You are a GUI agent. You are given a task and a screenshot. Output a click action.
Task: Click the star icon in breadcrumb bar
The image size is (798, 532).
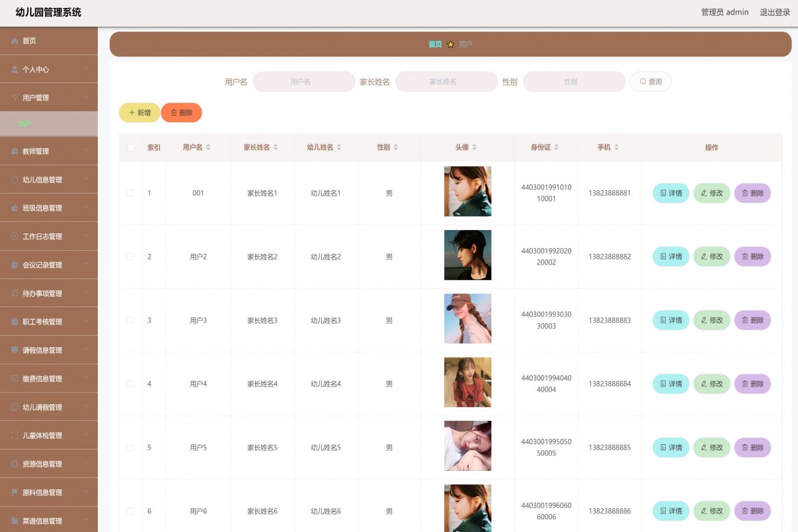click(x=450, y=45)
